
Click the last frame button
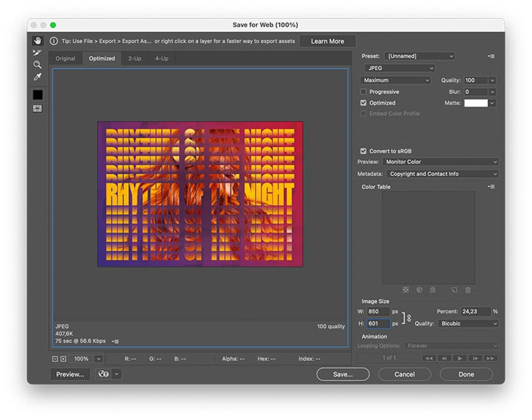(x=490, y=358)
